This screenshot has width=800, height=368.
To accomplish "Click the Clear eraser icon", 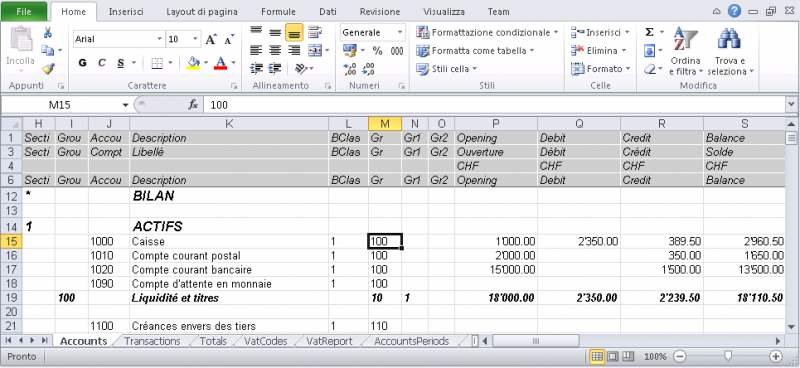I will pyautogui.click(x=649, y=69).
